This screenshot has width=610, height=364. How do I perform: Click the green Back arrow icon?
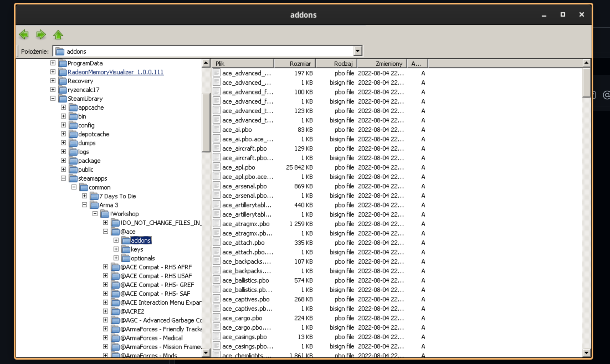pyautogui.click(x=24, y=35)
